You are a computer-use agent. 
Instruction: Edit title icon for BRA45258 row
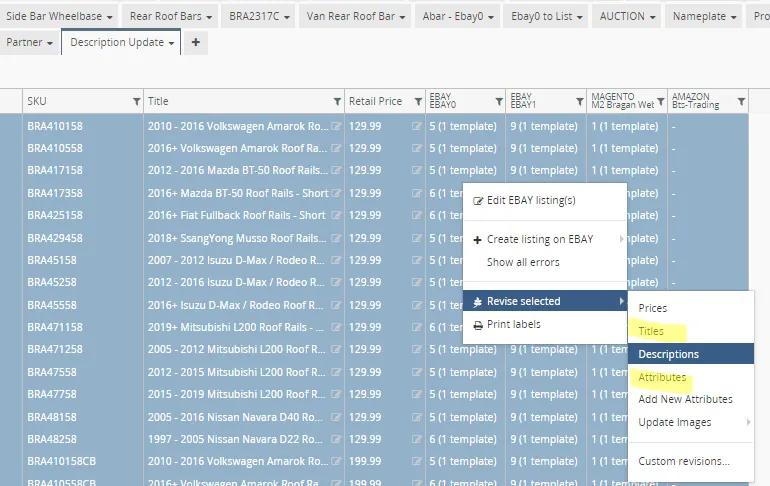[x=336, y=282]
